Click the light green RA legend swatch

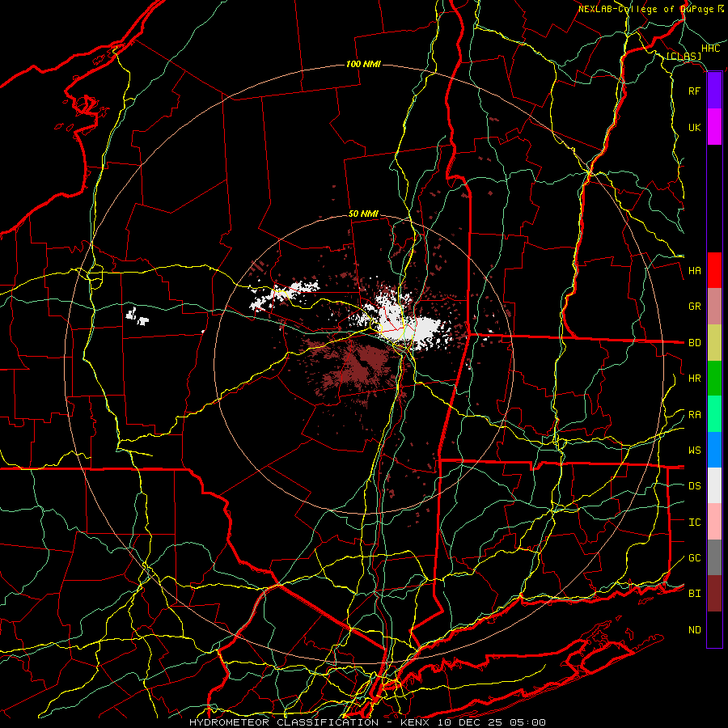714,414
